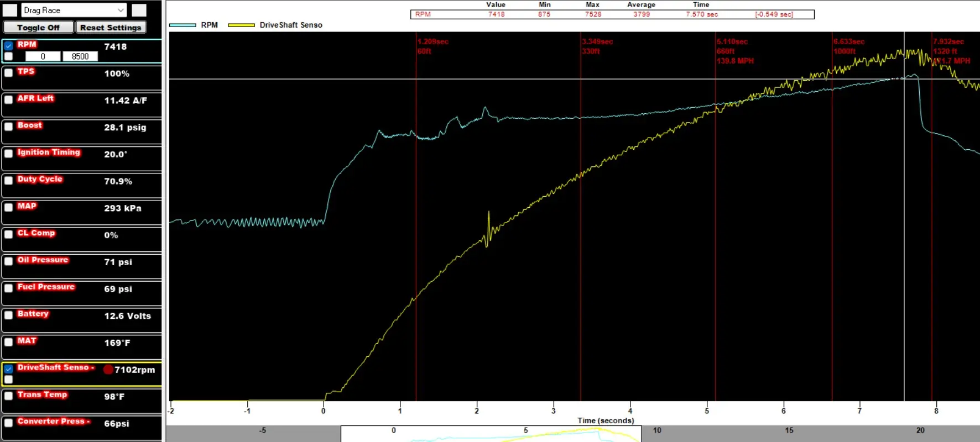Select the 60ft marker at 1.209sec
This screenshot has height=442, width=980.
pos(432,46)
